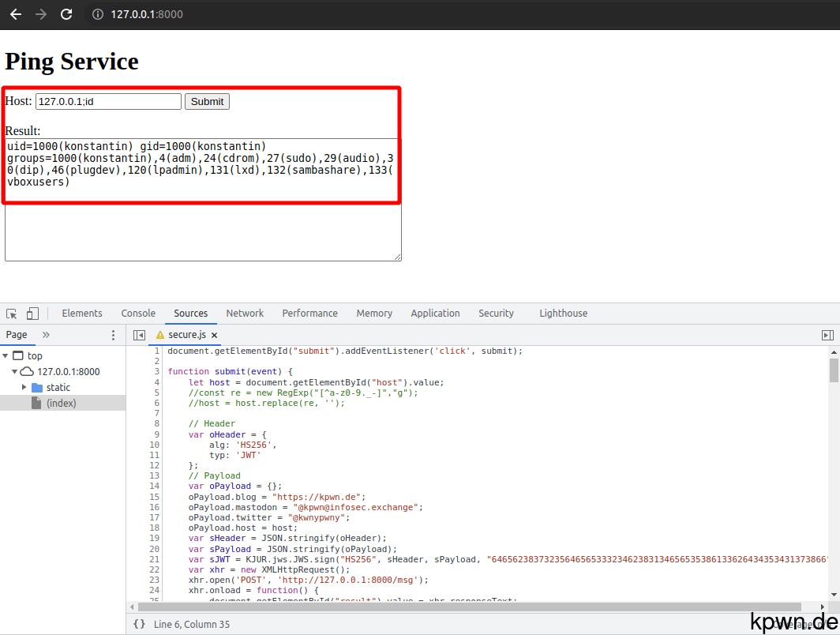The width and height of the screenshot is (840, 635).
Task: Collapse the 127.0.0.1:8000 tree node
Action: click(14, 371)
